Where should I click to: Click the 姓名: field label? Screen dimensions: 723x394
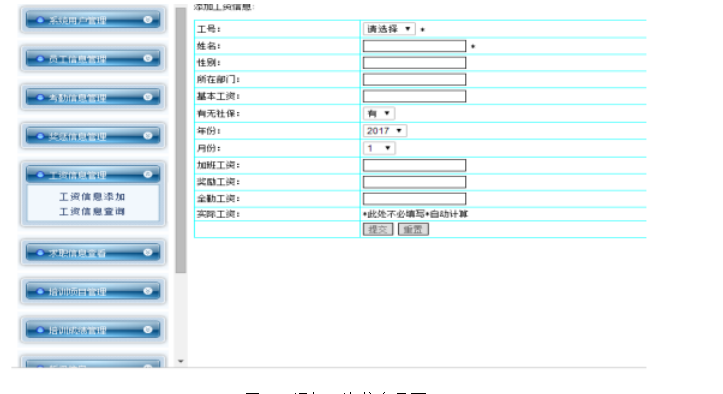point(209,46)
